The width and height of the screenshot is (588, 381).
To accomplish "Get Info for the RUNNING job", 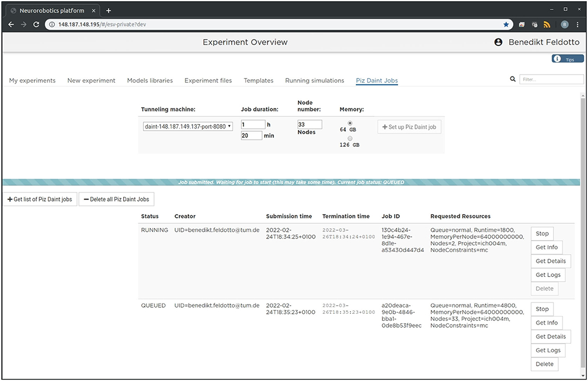I will pos(546,247).
